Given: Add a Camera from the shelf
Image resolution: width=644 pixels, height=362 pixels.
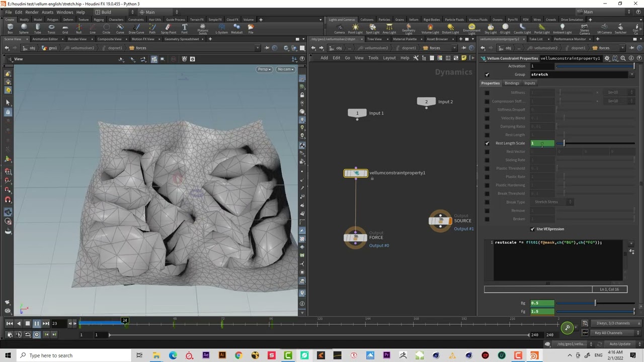Looking at the screenshot, I should point(340,29).
